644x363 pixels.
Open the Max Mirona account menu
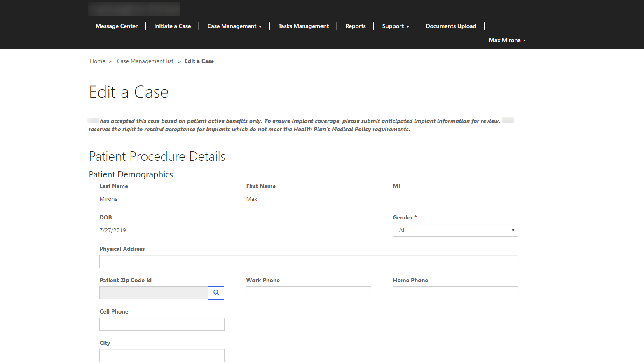pos(507,40)
